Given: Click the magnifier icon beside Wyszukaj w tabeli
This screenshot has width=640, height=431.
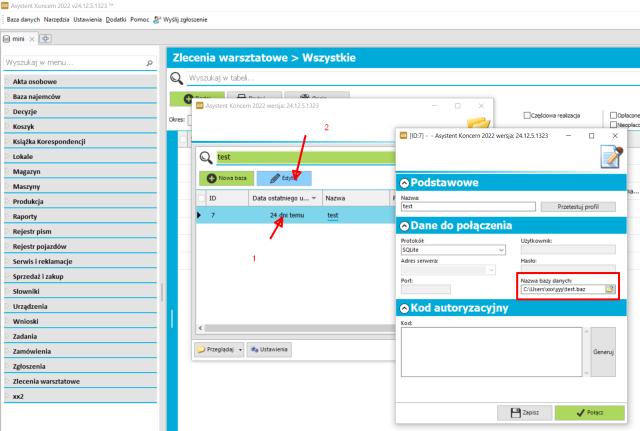Looking at the screenshot, I should (177, 78).
